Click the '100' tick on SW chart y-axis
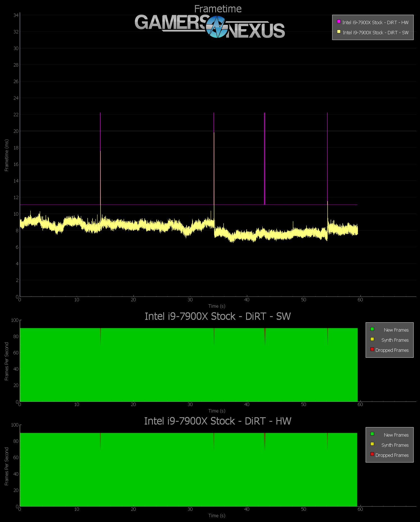 (x=15, y=320)
